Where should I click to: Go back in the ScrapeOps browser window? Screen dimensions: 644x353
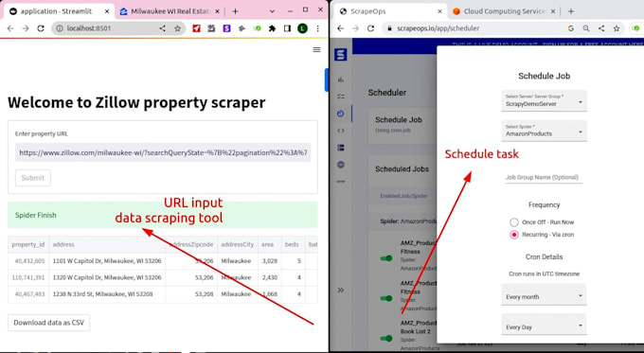(341, 28)
